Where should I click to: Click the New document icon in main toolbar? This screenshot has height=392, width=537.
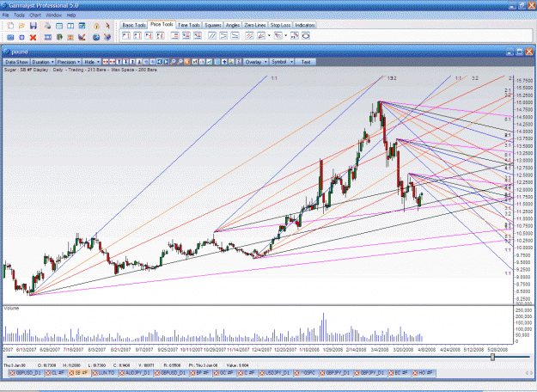[x=10, y=26]
